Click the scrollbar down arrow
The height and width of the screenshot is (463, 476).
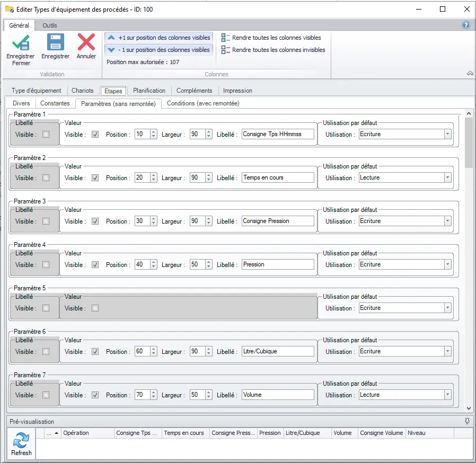[x=469, y=408]
